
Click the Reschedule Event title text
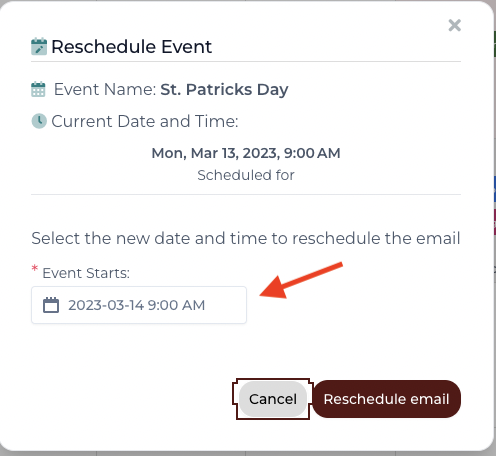pos(132,47)
